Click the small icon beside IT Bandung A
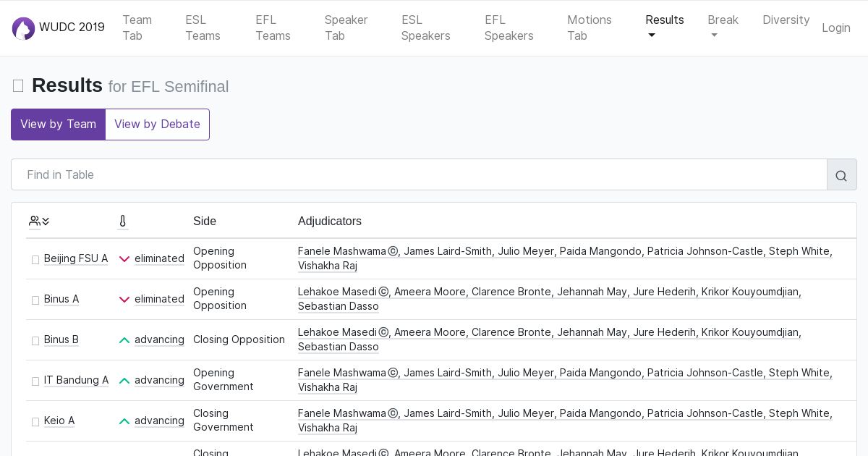The width and height of the screenshot is (868, 456). tap(35, 381)
